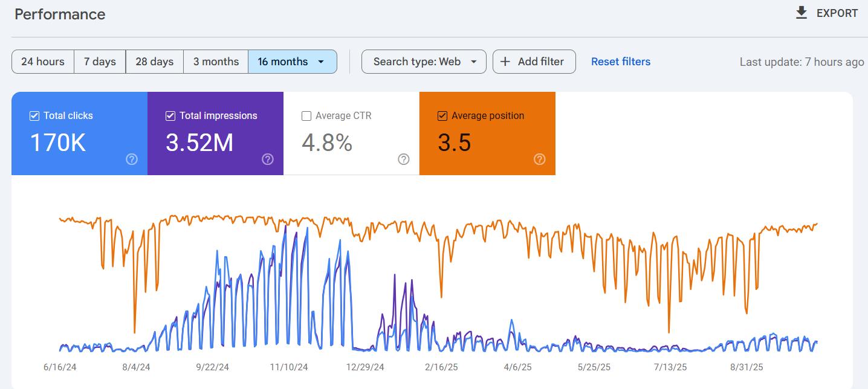Switch to the 24 hours view
The image size is (868, 389).
coord(42,61)
